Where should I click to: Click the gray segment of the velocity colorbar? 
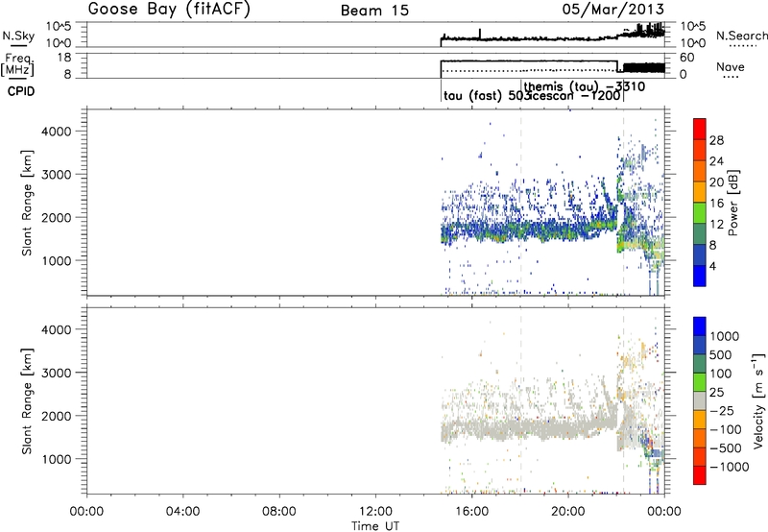pos(700,401)
